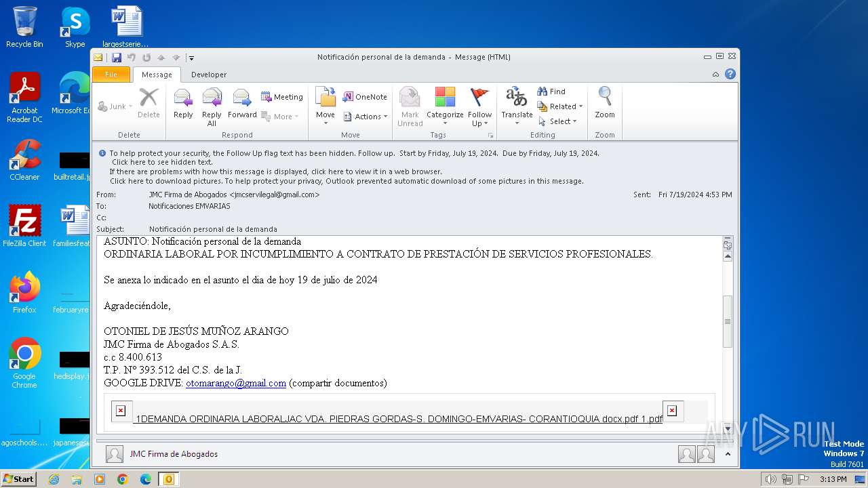Forward this message
Viewport: 868px width, 488px height.
click(242, 104)
